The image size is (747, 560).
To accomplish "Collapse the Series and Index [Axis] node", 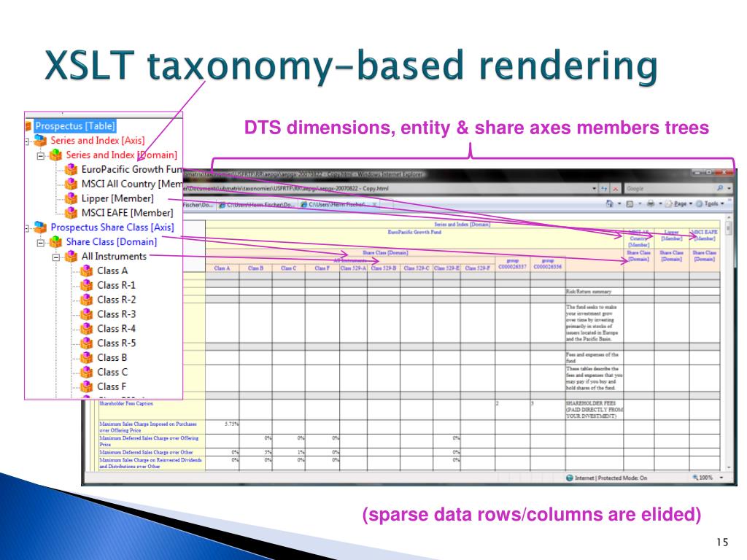I will 27,141.
